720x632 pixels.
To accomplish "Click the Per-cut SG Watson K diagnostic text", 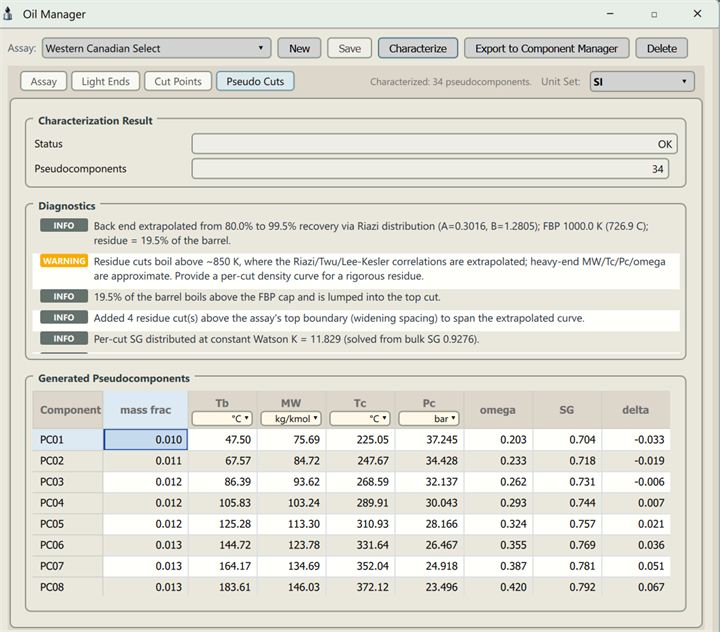I will pos(287,339).
